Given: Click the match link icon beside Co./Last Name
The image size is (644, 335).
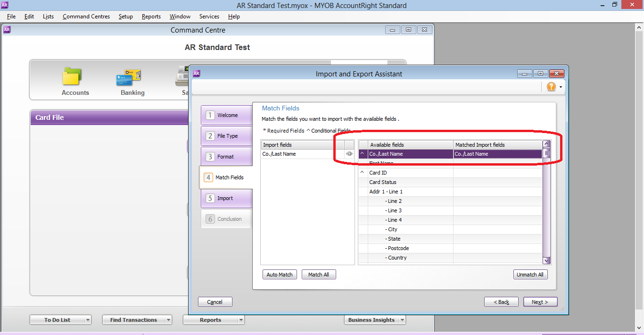Looking at the screenshot, I should [349, 154].
